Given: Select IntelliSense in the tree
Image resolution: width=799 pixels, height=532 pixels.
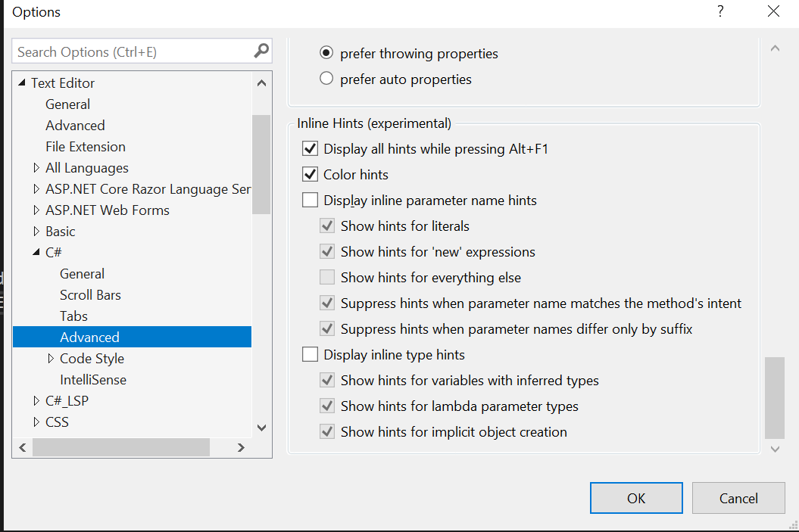Looking at the screenshot, I should point(92,379).
